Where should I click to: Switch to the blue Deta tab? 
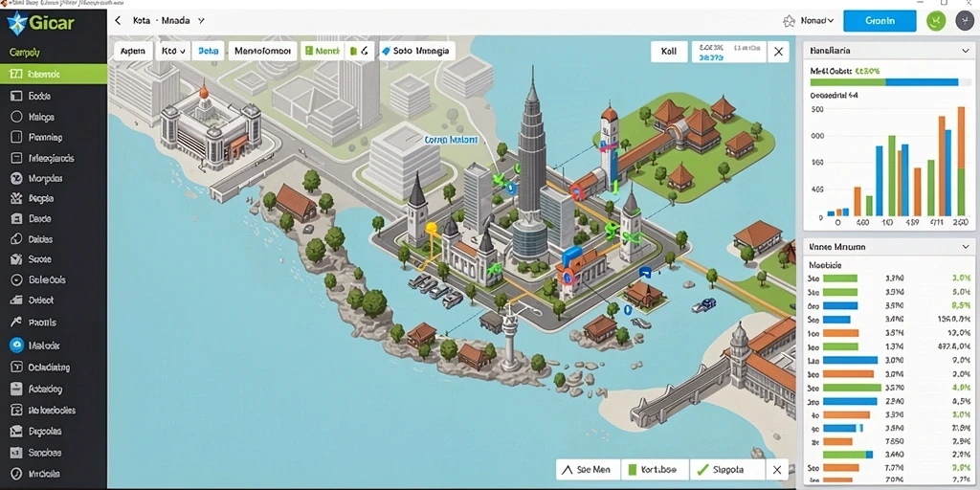click(x=208, y=52)
